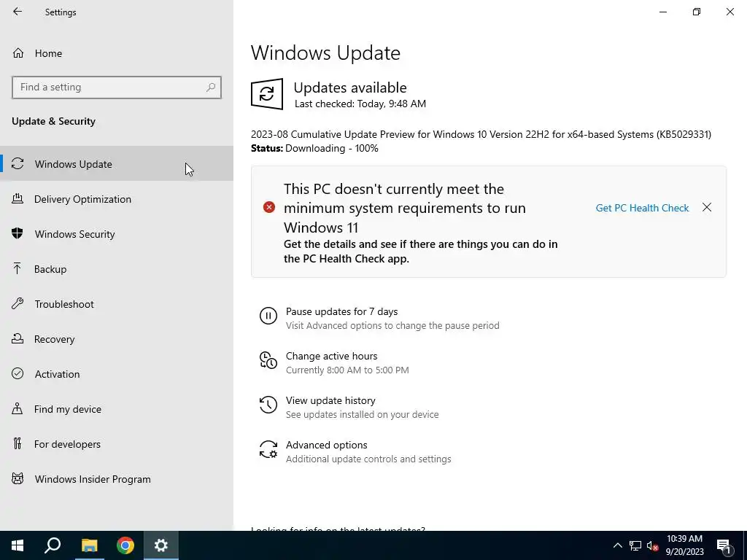Click the magnifier icon in the search box
The image size is (747, 560).
[x=211, y=87]
